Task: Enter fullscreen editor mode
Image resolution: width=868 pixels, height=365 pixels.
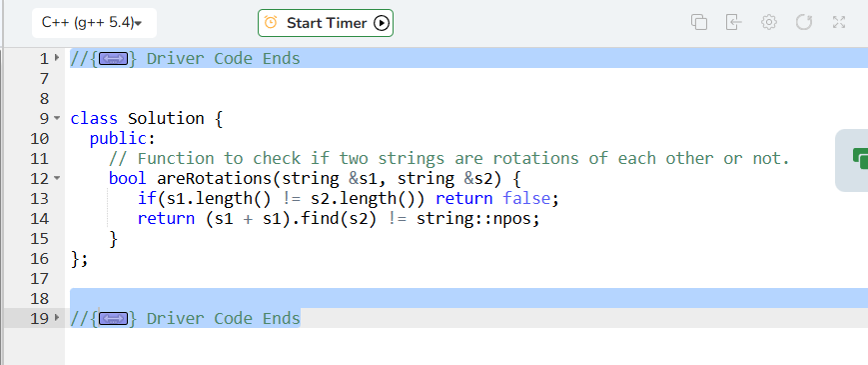Action: [839, 22]
